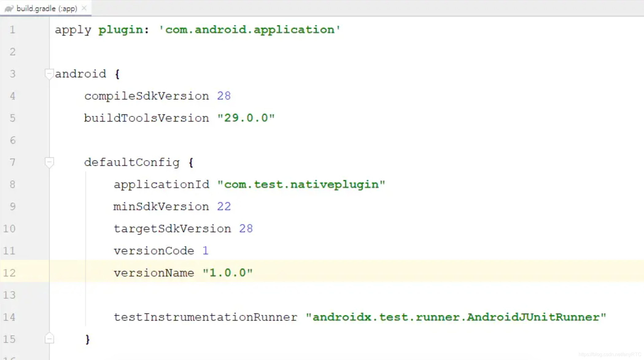The height and width of the screenshot is (360, 644).
Task: Click the closing brace on line 15
Action: pos(87,339)
